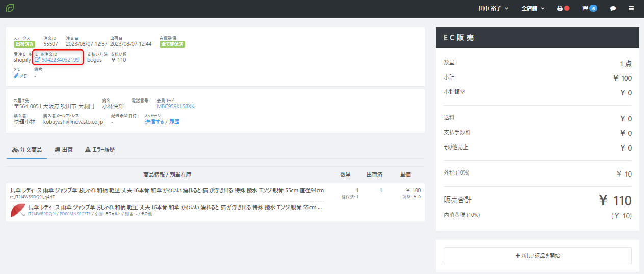Click the shopify mall value
Screen dimensions: 644x274
(x=22, y=60)
